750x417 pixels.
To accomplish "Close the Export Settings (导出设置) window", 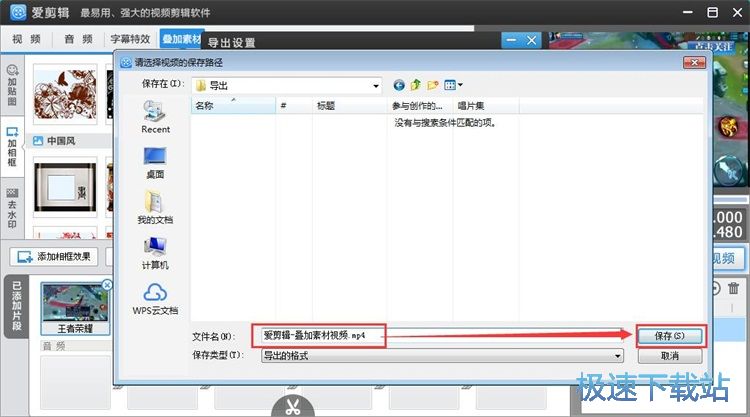I will [531, 41].
